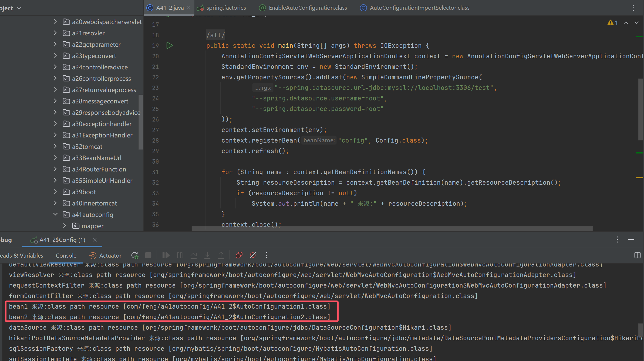Expand the a28messageconvert package

55,101
